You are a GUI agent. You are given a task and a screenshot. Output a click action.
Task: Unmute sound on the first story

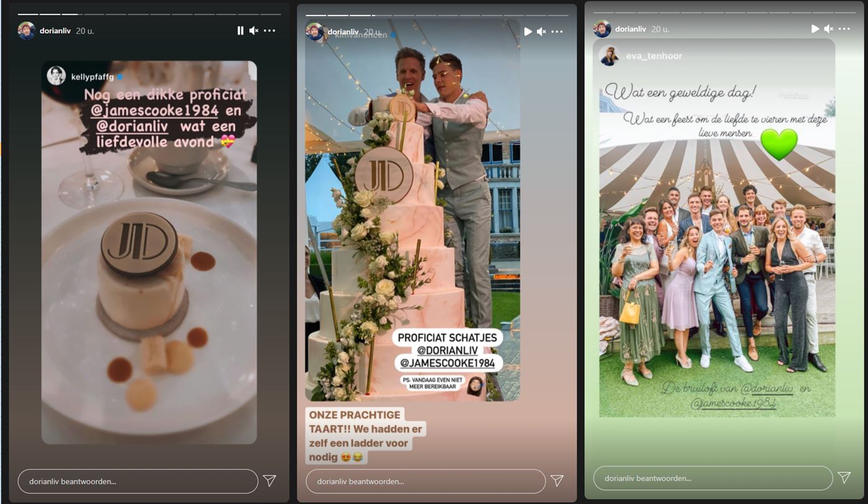[254, 30]
